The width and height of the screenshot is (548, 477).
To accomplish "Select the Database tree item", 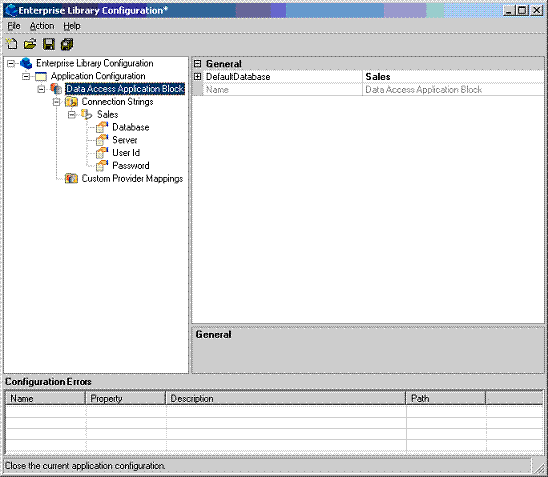I will [x=131, y=127].
